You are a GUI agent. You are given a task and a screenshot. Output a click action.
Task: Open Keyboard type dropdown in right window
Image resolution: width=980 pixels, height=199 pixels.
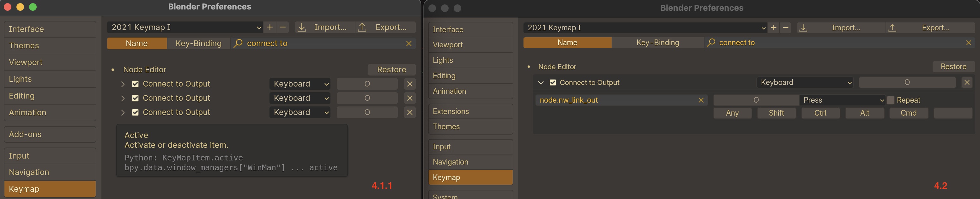[x=805, y=82]
